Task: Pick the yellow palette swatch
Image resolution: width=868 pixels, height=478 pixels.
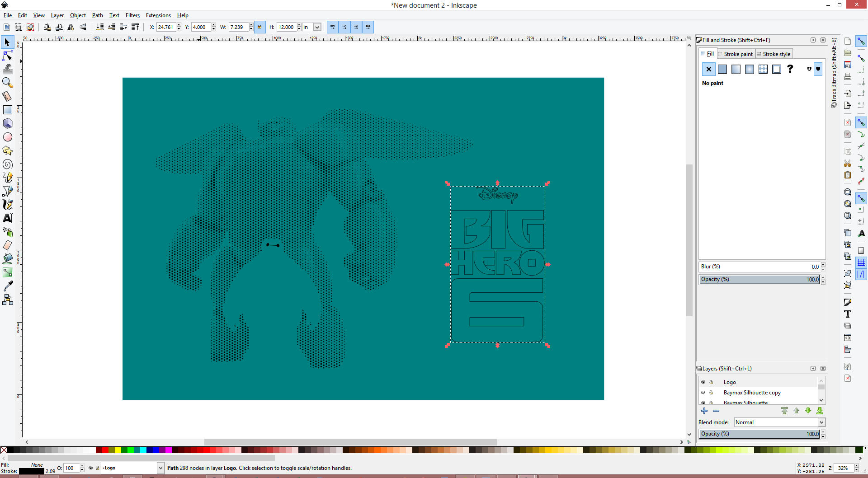Action: pyautogui.click(x=118, y=450)
